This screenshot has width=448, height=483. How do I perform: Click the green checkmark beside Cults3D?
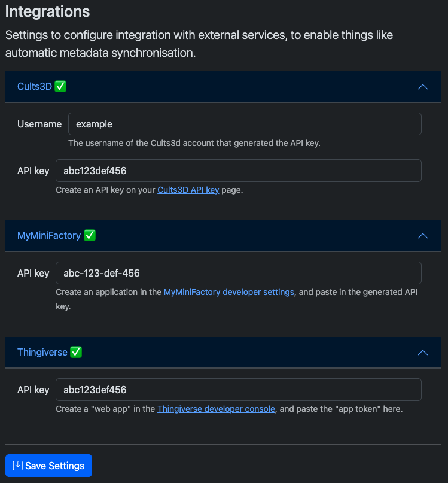tap(60, 86)
